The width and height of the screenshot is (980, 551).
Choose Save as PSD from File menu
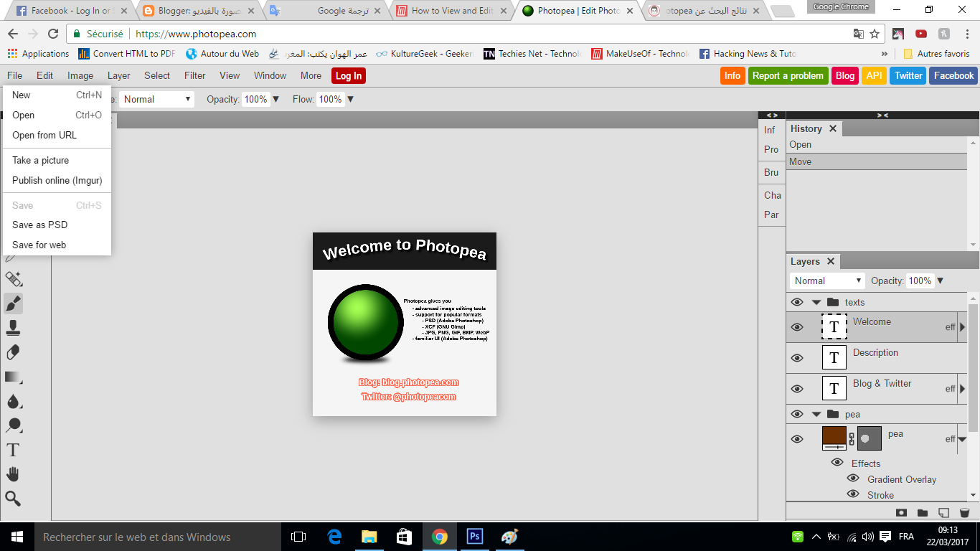pyautogui.click(x=40, y=225)
